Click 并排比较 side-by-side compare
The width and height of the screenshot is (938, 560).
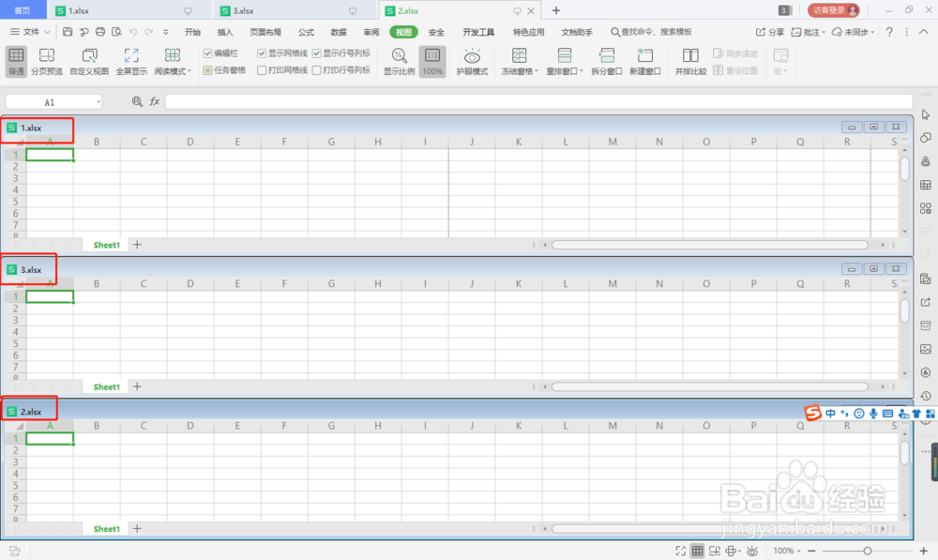(x=690, y=62)
